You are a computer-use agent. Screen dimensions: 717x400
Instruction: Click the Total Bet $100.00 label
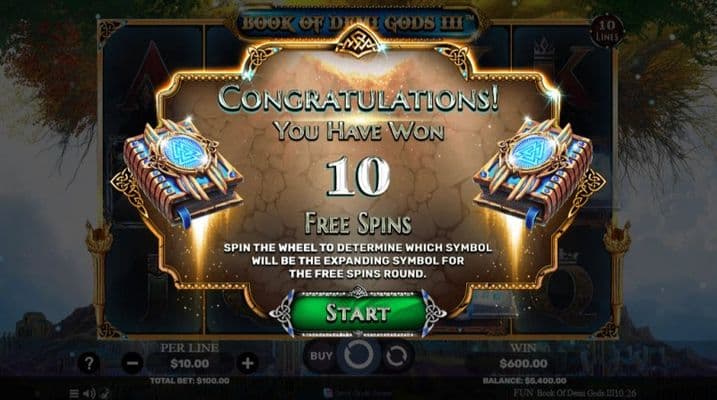(x=190, y=381)
